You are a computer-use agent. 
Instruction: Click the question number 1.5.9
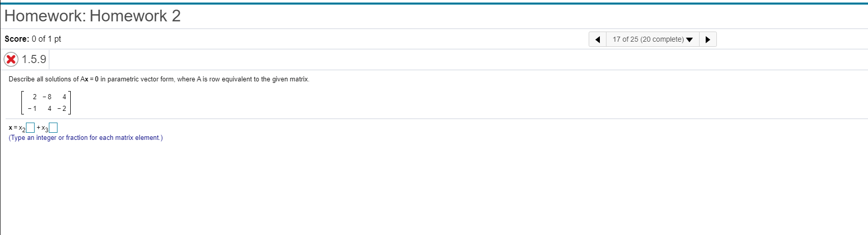point(34,59)
